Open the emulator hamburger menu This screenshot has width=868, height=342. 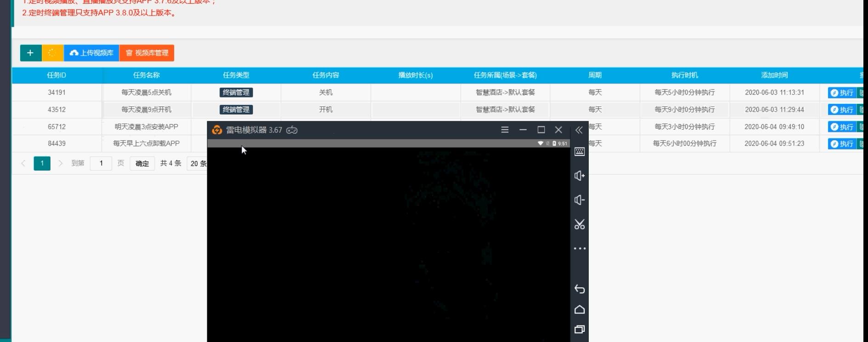(x=505, y=130)
